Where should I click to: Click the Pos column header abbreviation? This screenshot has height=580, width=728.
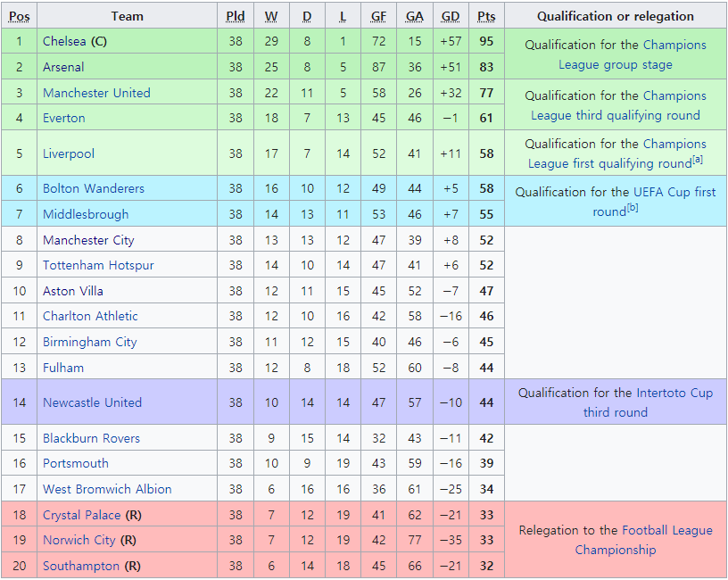point(19,16)
